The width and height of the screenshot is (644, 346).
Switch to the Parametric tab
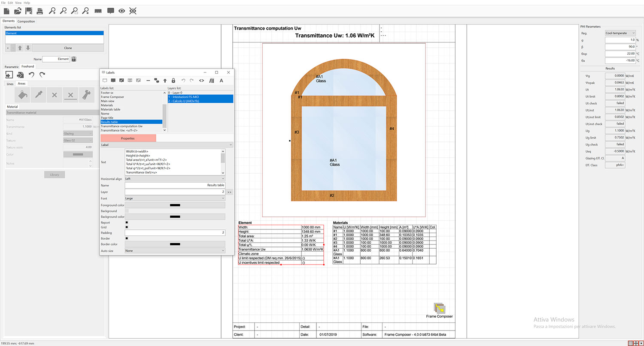click(12, 66)
